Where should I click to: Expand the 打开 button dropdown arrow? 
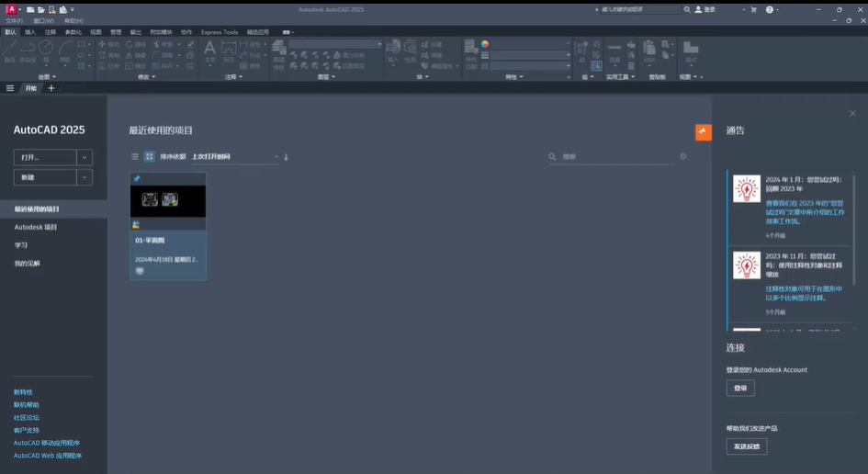[x=85, y=157]
